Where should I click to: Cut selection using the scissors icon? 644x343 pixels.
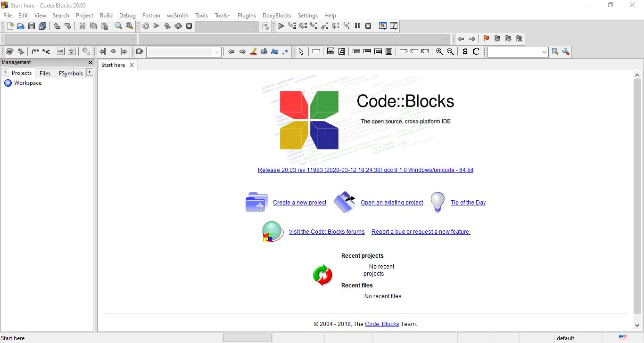click(x=83, y=26)
